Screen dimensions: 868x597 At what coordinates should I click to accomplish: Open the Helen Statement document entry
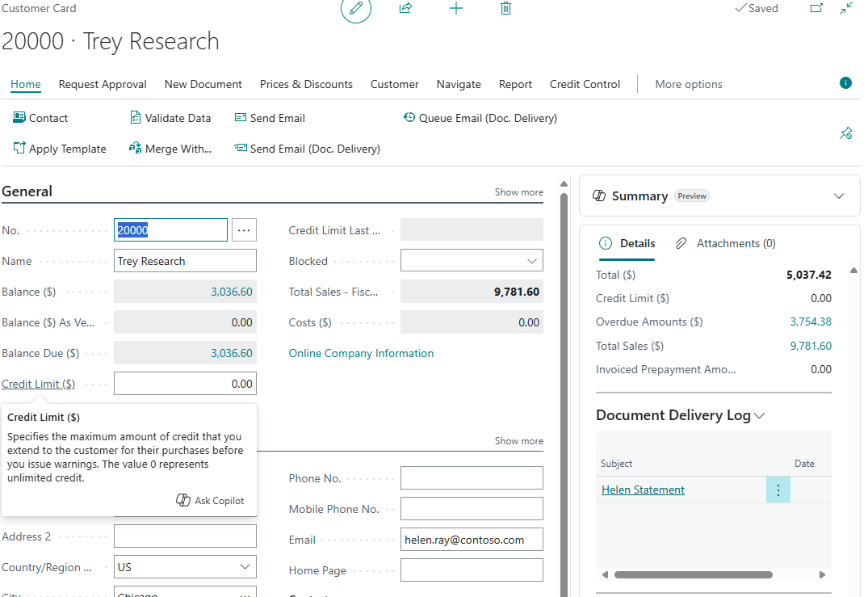643,490
